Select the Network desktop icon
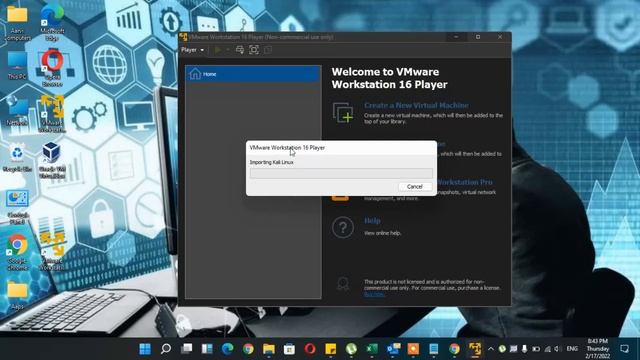This screenshot has height=360, width=640. (x=17, y=110)
